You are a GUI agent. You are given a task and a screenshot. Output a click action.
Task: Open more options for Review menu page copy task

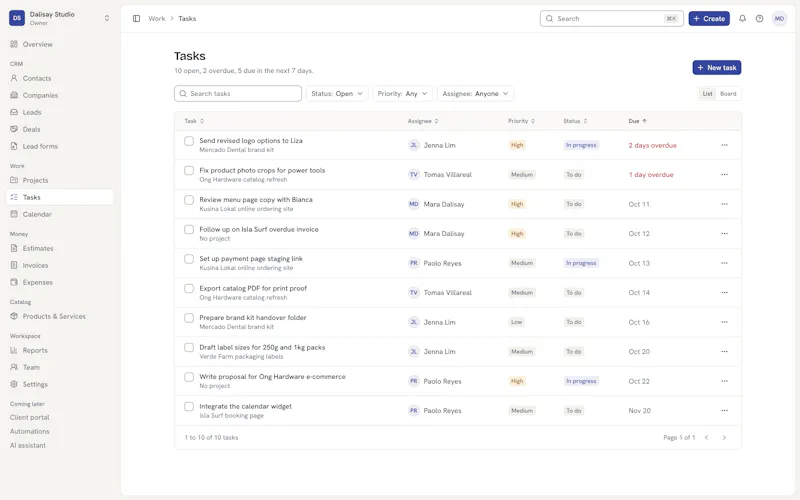click(724, 204)
